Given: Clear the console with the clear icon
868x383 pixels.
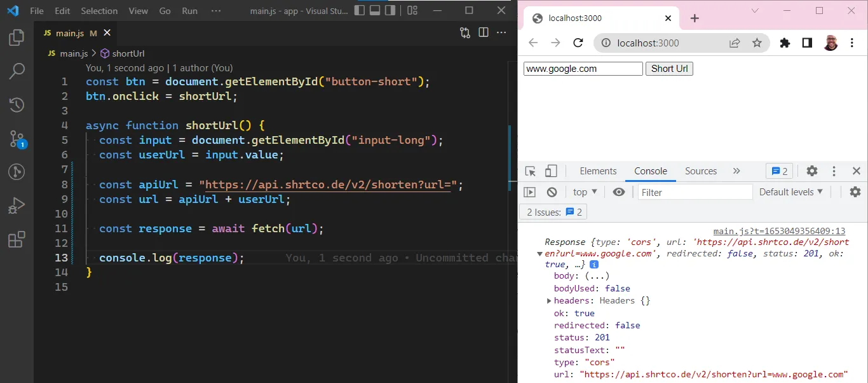Looking at the screenshot, I should point(552,192).
